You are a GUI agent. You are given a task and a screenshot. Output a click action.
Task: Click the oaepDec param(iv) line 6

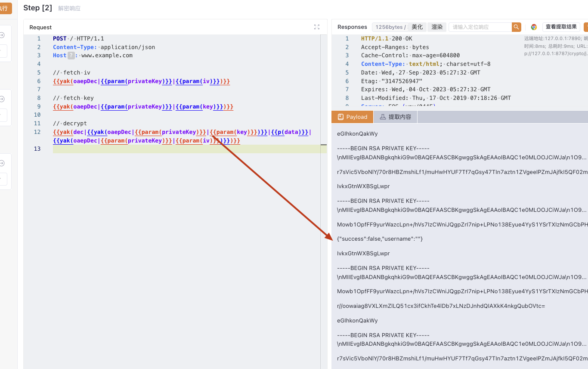(141, 81)
